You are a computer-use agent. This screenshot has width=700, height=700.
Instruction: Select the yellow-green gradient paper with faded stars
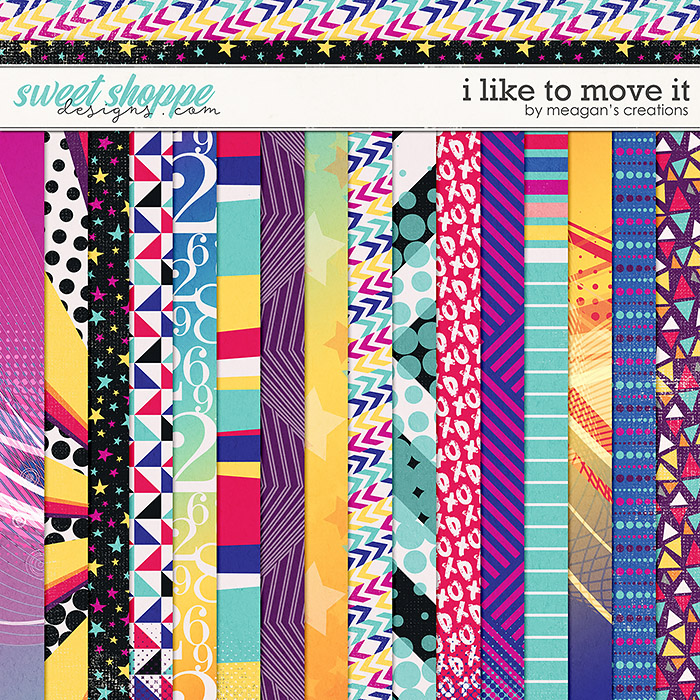point(326,415)
